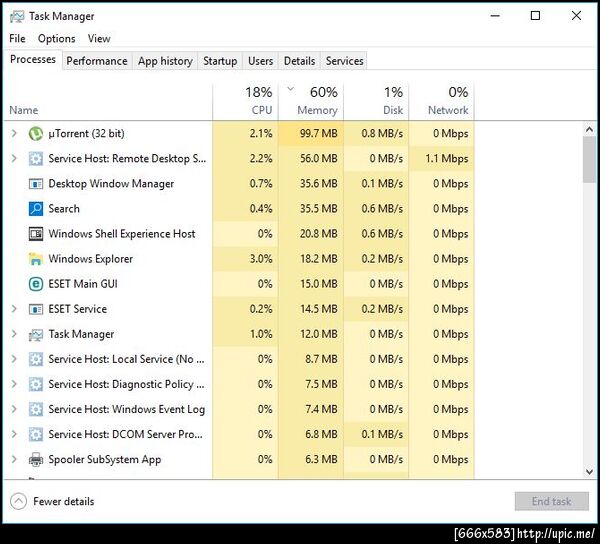Viewport: 600px width, 544px height.
Task: Click the scrollbar up arrow
Action: pos(590,130)
